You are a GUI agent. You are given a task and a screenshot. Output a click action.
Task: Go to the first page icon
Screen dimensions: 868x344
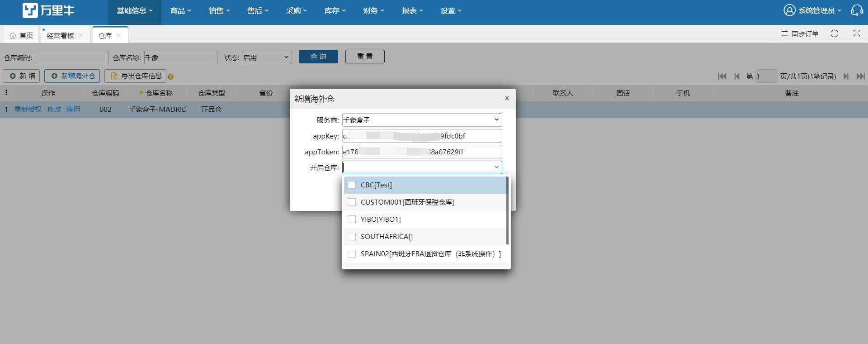[x=722, y=76]
